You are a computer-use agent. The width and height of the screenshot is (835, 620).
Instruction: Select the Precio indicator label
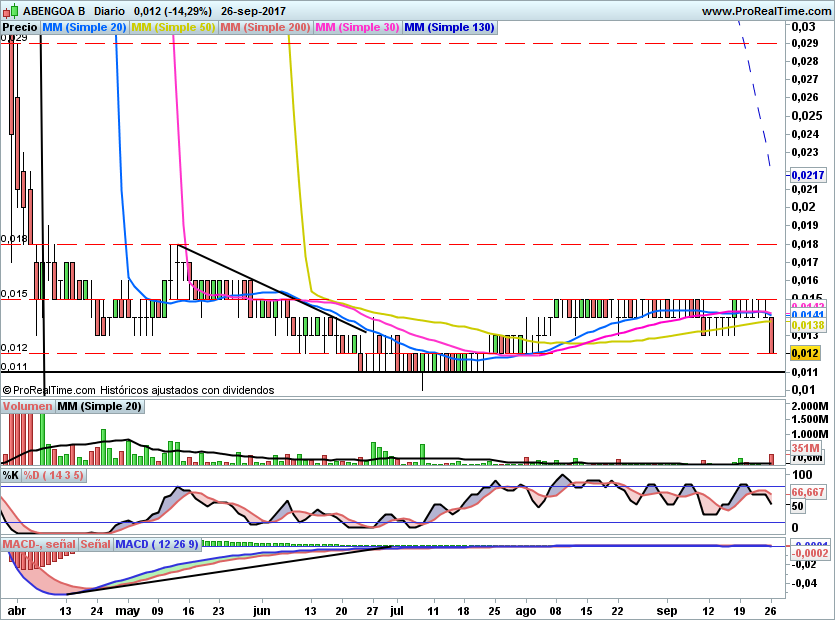point(20,27)
